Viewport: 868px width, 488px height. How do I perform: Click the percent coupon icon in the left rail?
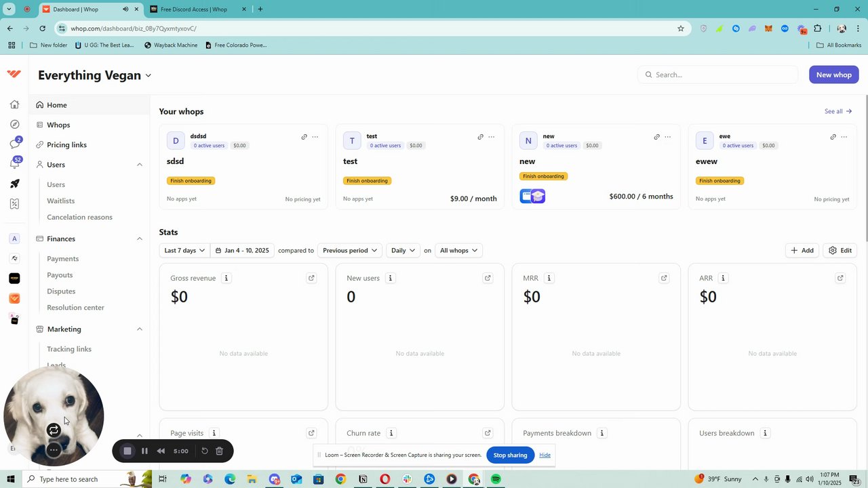(x=14, y=203)
